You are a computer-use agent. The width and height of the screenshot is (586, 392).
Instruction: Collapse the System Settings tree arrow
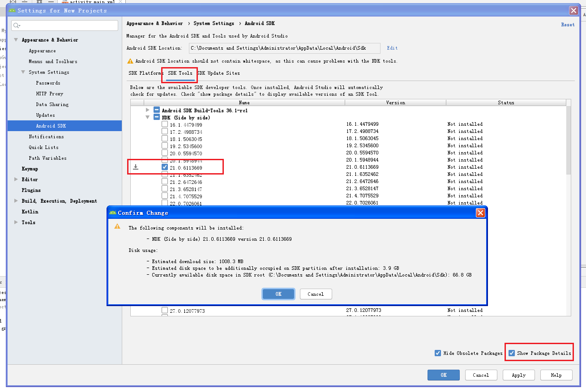tap(23, 72)
